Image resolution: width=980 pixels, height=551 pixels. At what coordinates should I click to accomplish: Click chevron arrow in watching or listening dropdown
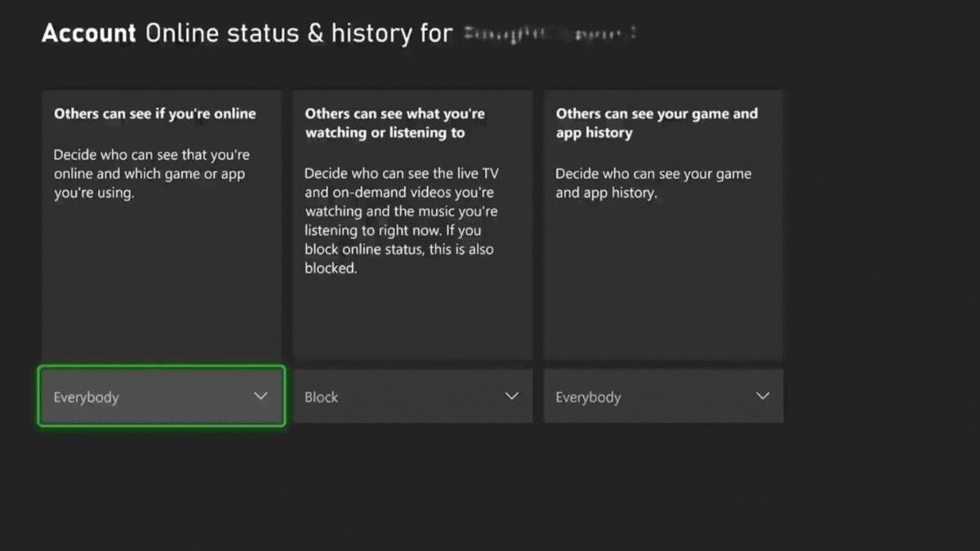pyautogui.click(x=512, y=396)
